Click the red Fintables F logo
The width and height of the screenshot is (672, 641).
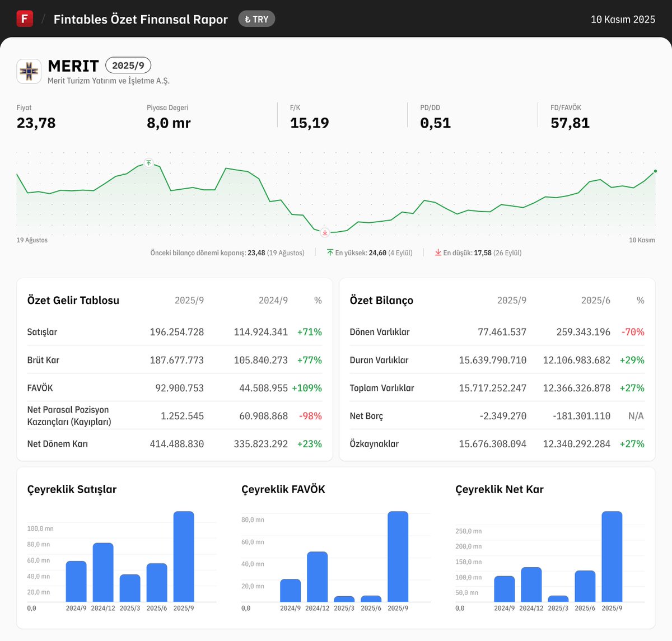[x=25, y=18]
